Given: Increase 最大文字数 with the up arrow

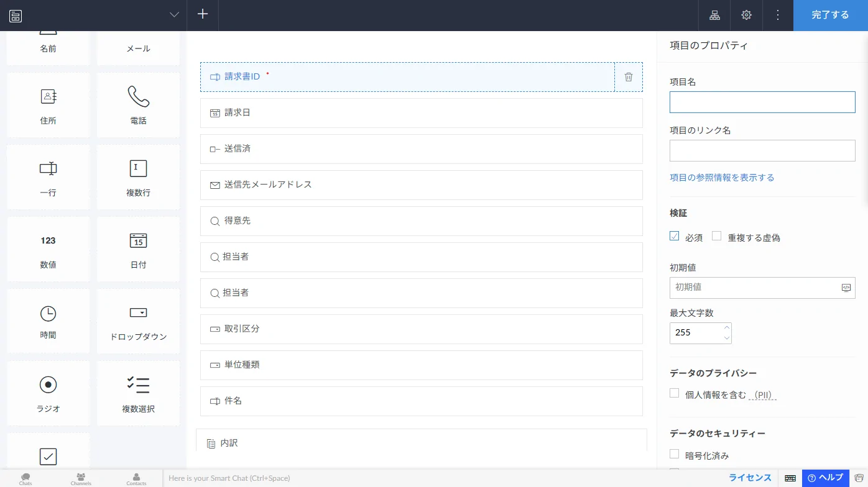Looking at the screenshot, I should coord(727,327).
